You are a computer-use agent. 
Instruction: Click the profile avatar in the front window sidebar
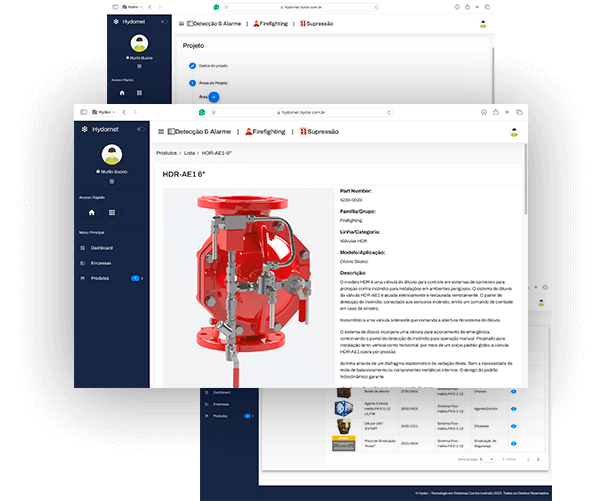[112, 154]
